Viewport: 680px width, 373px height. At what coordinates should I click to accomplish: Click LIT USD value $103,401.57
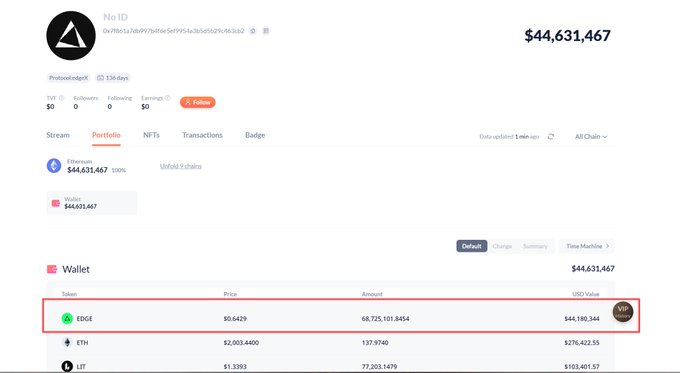[x=582, y=366]
